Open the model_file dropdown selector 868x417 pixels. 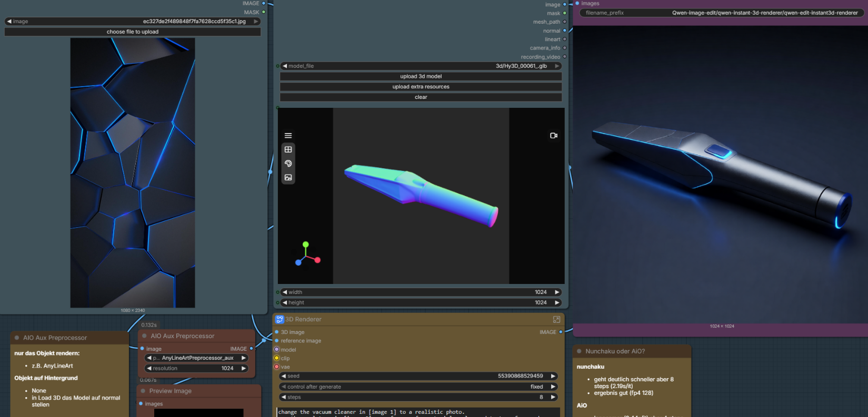pyautogui.click(x=421, y=66)
